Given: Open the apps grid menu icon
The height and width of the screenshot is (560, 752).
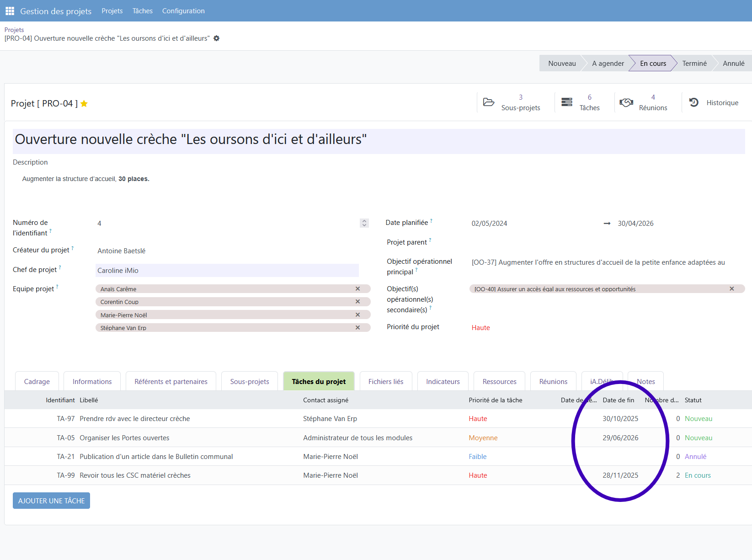Looking at the screenshot, I should point(10,11).
